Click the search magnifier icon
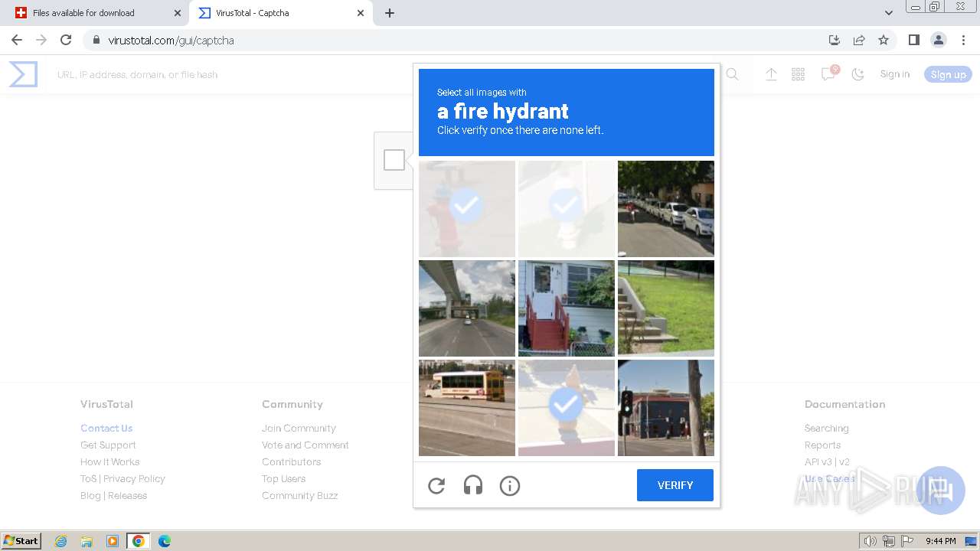This screenshot has width=980, height=551. (x=733, y=74)
